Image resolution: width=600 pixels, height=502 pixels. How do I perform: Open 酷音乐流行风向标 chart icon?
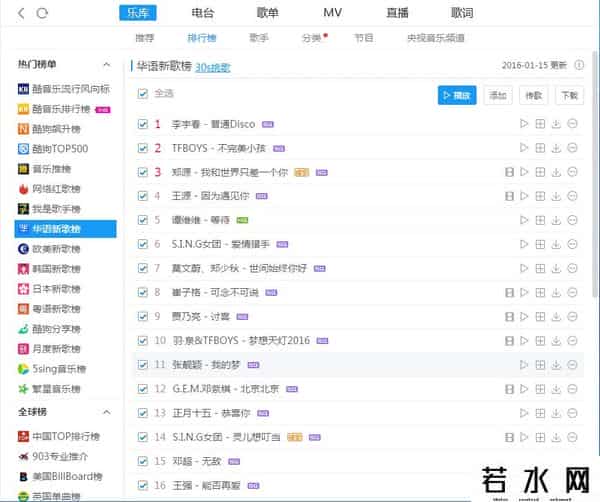tap(23, 89)
